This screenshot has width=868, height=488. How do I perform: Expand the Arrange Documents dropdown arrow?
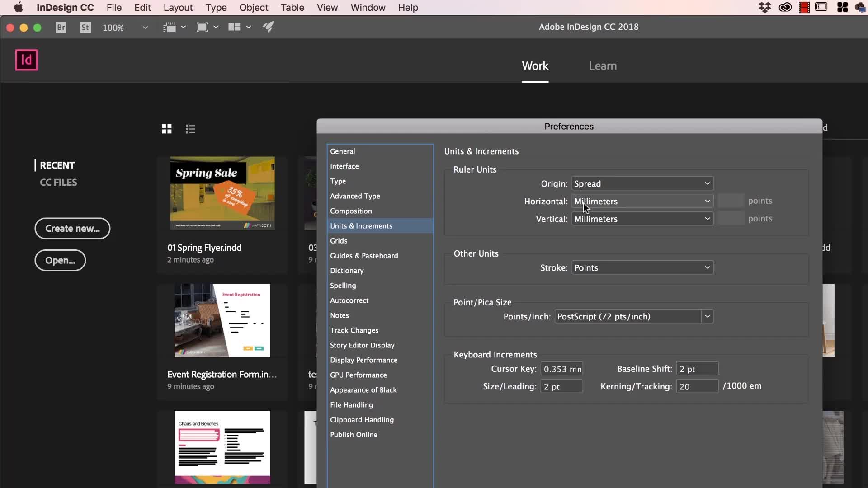tap(249, 27)
